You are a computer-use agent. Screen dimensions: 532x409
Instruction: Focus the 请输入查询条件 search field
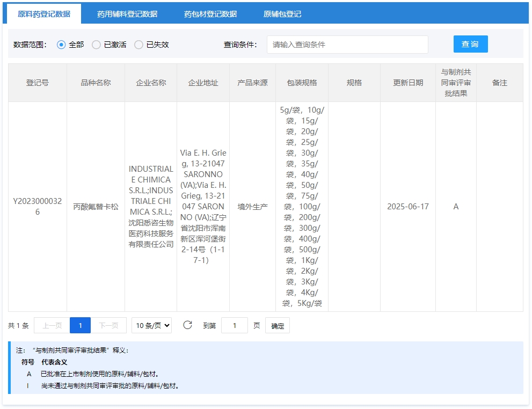click(347, 45)
